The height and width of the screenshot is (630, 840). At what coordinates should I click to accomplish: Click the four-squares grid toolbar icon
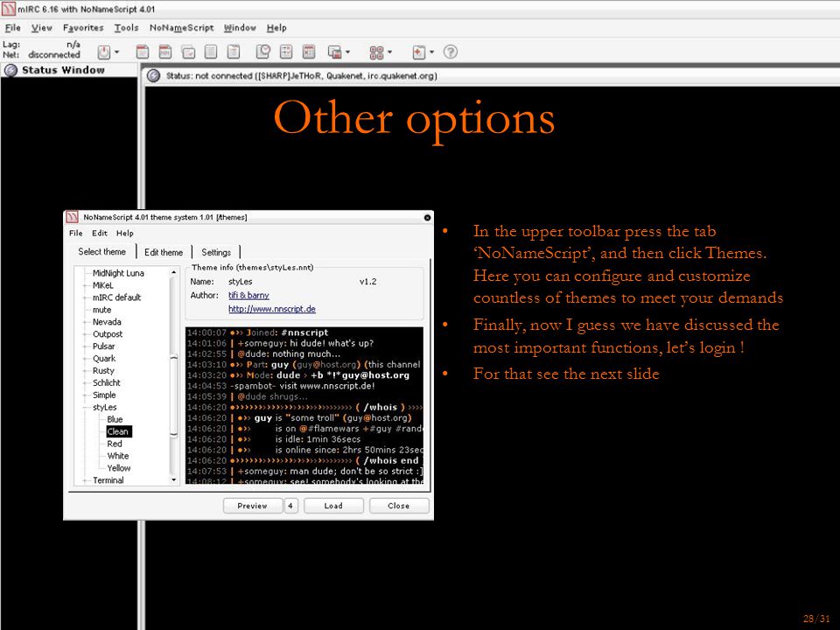(x=376, y=52)
